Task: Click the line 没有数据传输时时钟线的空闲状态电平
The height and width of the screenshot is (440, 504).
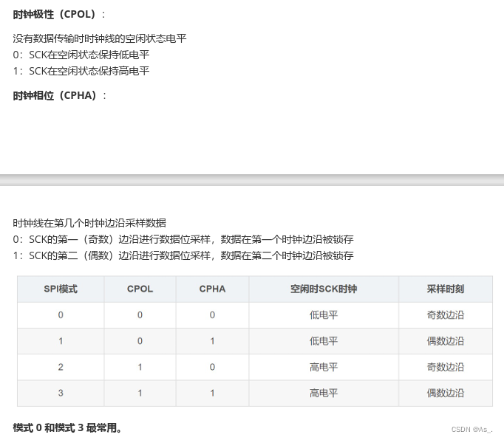Action: coord(100,38)
